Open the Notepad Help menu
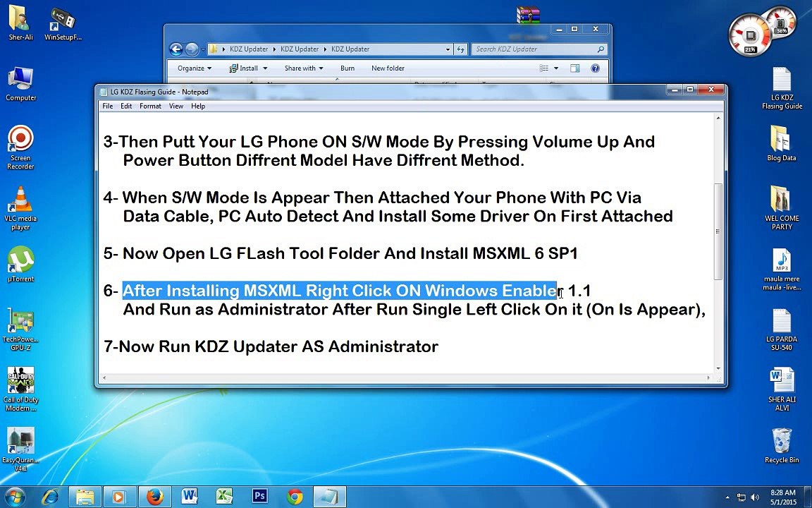This screenshot has width=812, height=508. click(198, 107)
